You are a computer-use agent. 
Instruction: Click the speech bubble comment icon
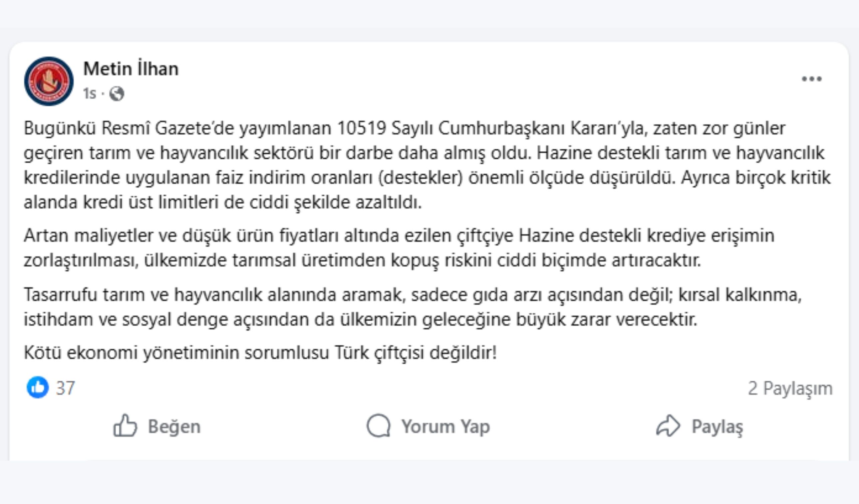[x=378, y=426]
